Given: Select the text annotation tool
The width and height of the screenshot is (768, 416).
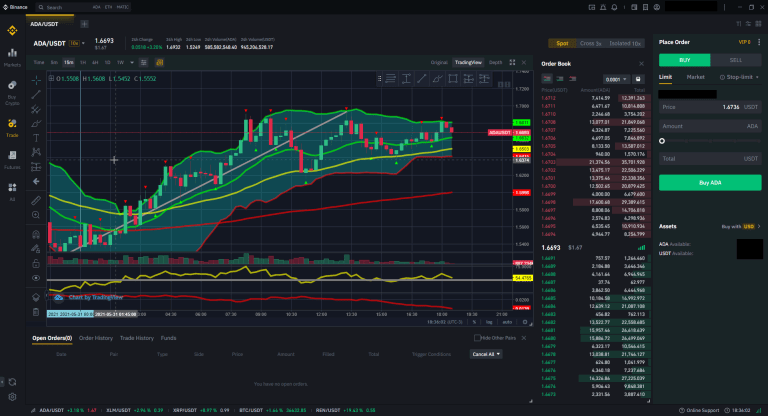Looking at the screenshot, I should [36, 138].
